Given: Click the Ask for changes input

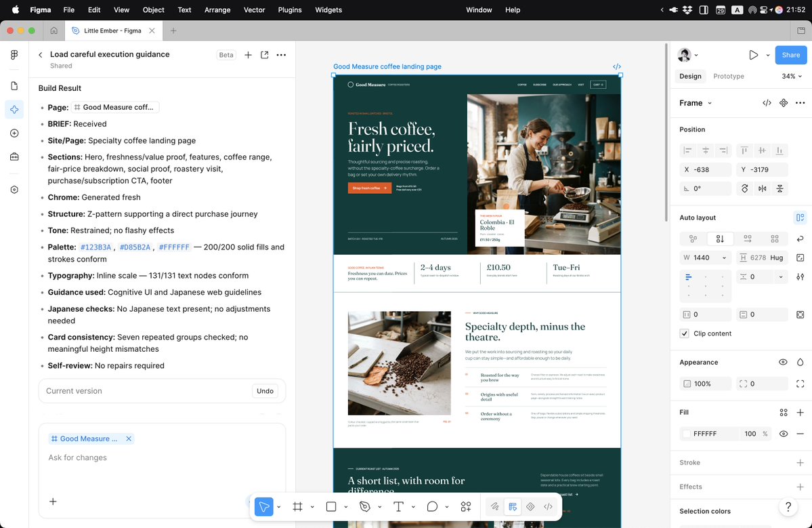Looking at the screenshot, I should [x=162, y=458].
